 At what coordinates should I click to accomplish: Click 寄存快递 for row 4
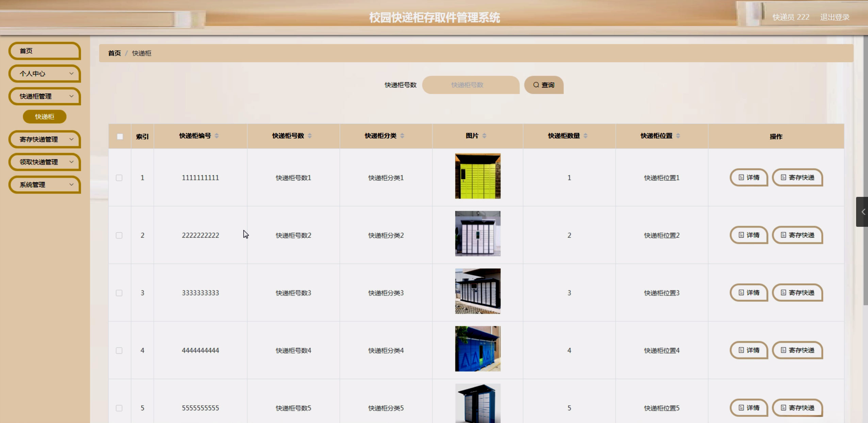point(797,350)
